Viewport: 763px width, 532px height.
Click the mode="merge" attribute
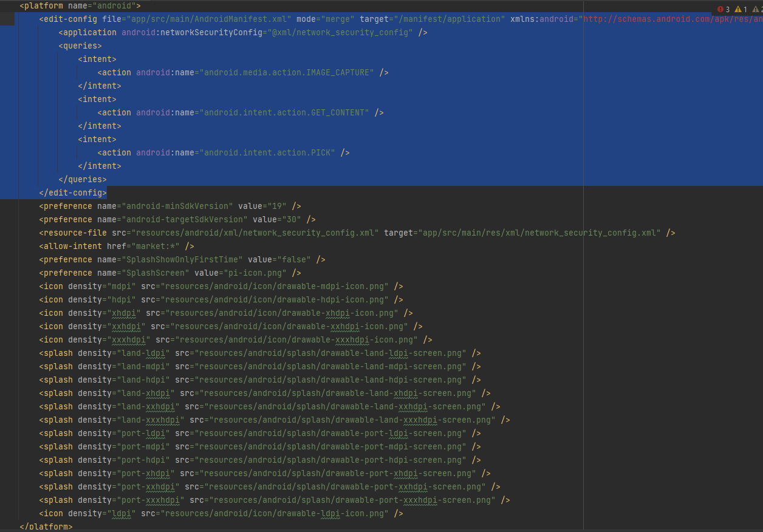325,19
